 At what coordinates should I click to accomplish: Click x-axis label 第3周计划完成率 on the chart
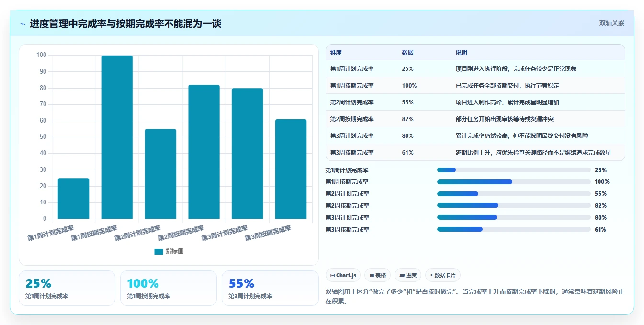click(225, 233)
